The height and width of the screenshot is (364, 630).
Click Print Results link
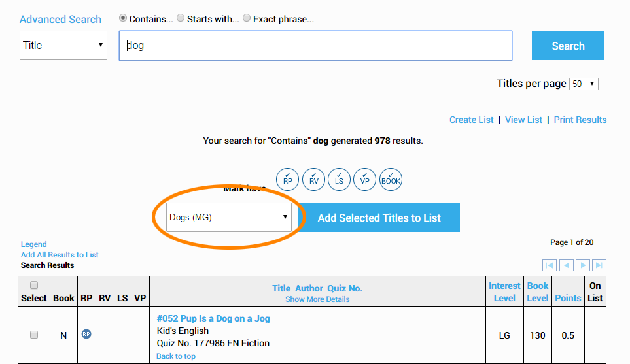tap(580, 120)
